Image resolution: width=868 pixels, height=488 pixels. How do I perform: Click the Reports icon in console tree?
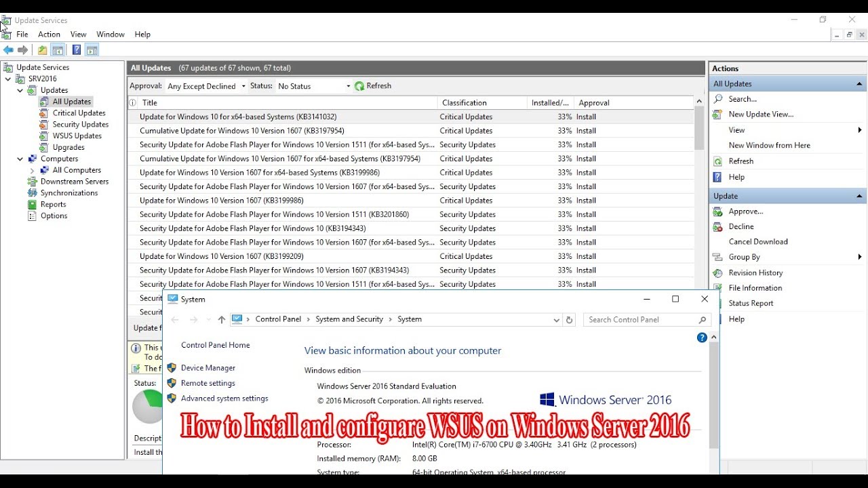coord(32,205)
